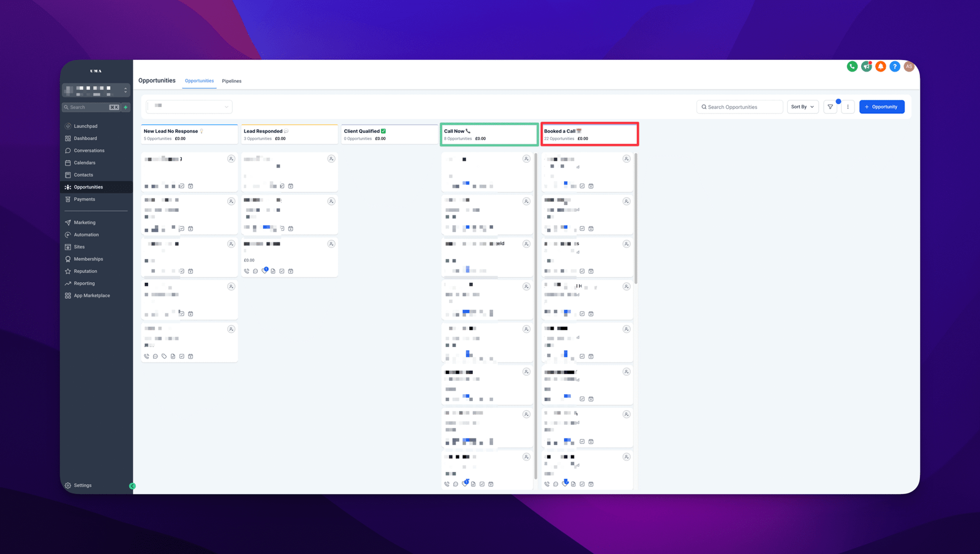Image resolution: width=980 pixels, height=554 pixels.
Task: Switch to the Pipelines tab
Action: [232, 81]
